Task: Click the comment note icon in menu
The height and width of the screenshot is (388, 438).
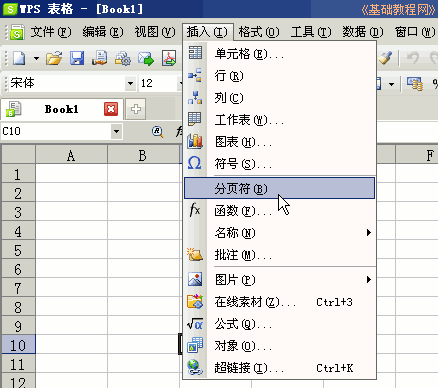Action: coord(195,254)
